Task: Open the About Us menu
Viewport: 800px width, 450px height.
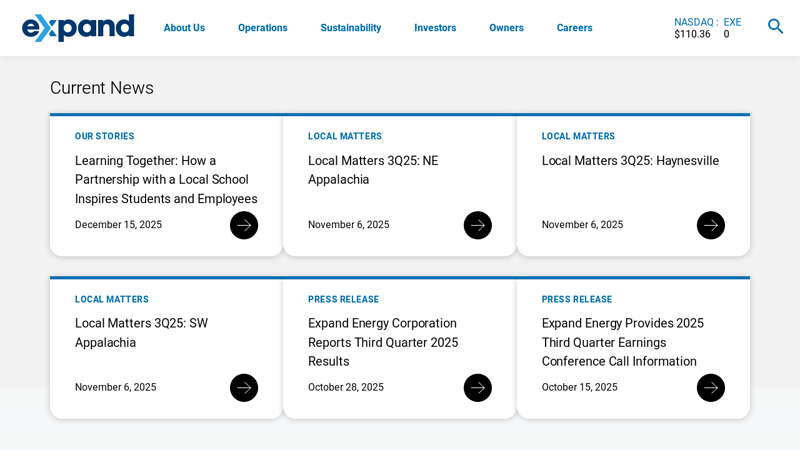Action: (184, 28)
